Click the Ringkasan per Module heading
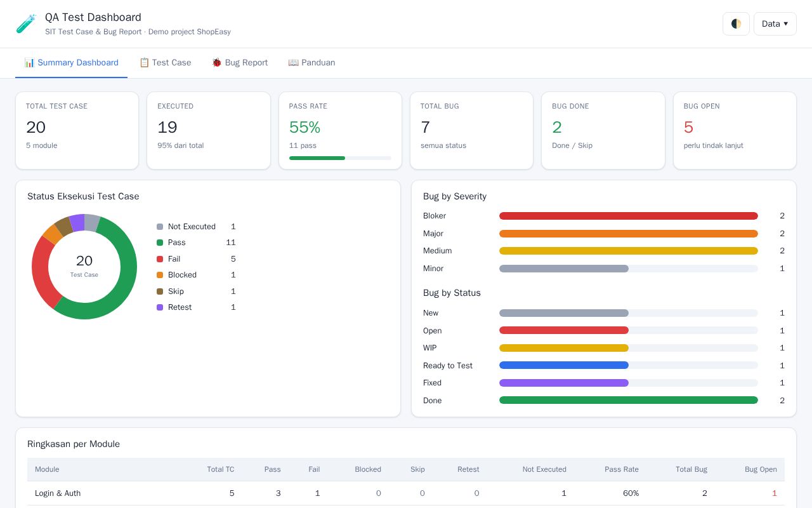This screenshot has height=508, width=812. [x=74, y=444]
